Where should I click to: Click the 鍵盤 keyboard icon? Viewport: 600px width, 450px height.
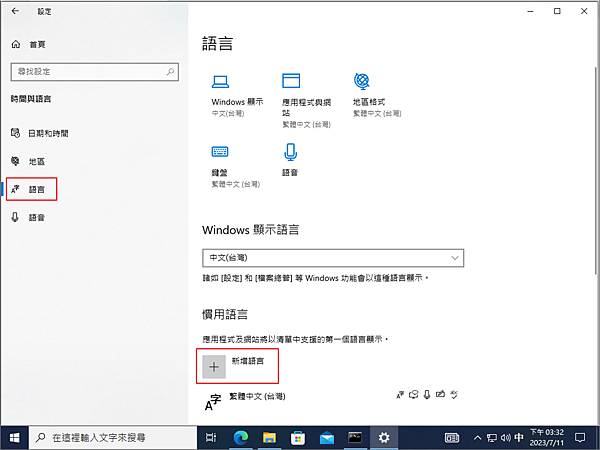220,152
